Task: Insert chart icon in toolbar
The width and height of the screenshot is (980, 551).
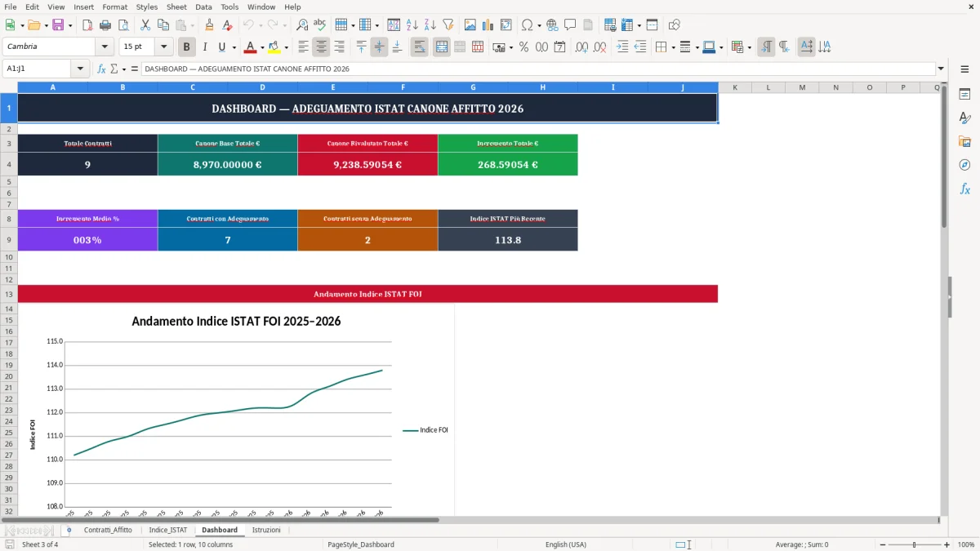Action: pos(488,25)
